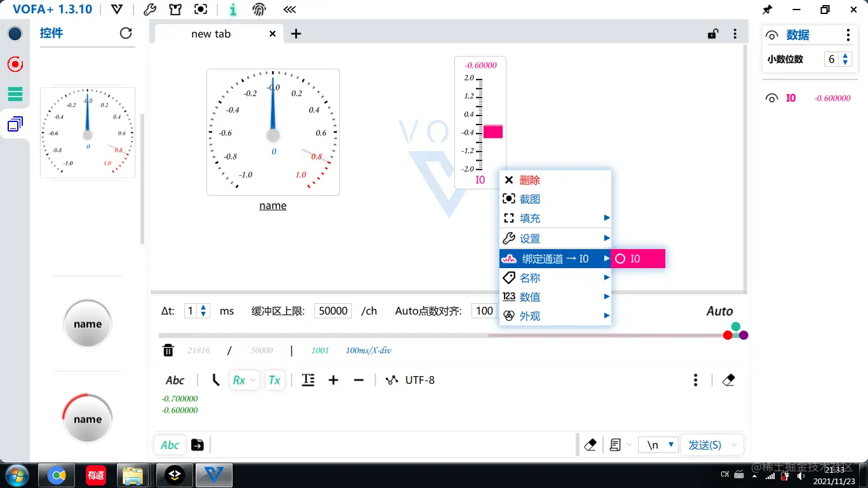Select 删除 from the context menu
868x488 pixels.
(529, 180)
